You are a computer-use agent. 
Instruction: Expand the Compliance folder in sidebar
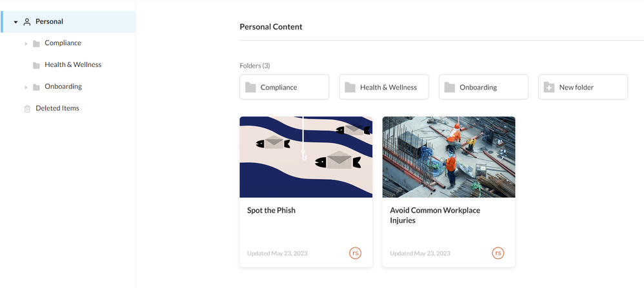click(26, 44)
